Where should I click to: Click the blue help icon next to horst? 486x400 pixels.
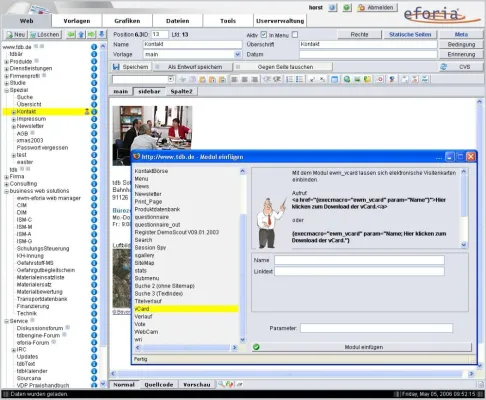[332, 8]
